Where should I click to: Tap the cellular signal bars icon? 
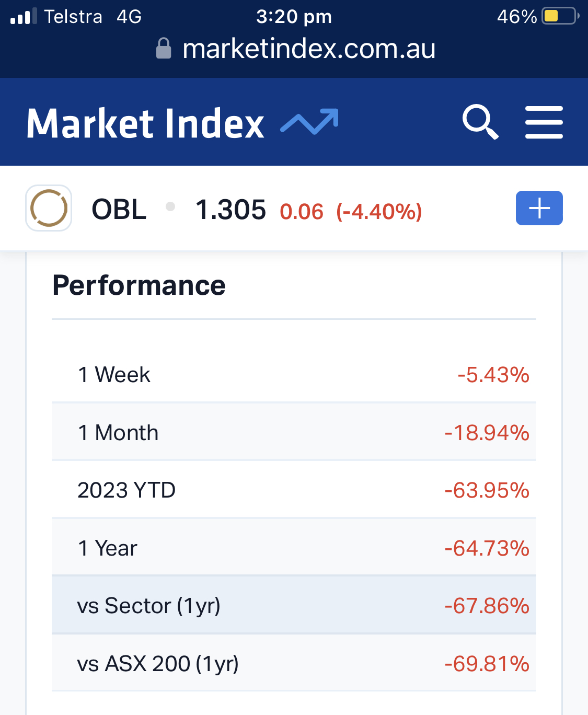coord(24,16)
